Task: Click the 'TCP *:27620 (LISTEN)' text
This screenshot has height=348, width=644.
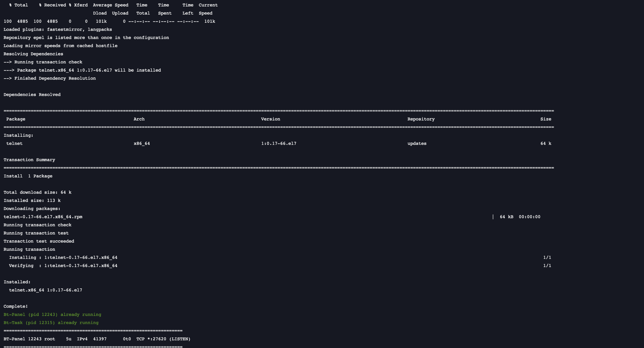Action: point(163,339)
